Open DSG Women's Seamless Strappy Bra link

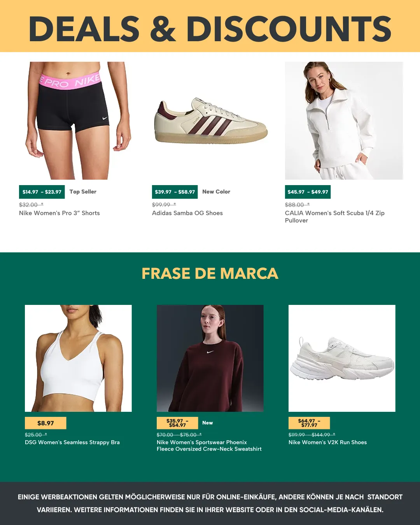pos(72,443)
